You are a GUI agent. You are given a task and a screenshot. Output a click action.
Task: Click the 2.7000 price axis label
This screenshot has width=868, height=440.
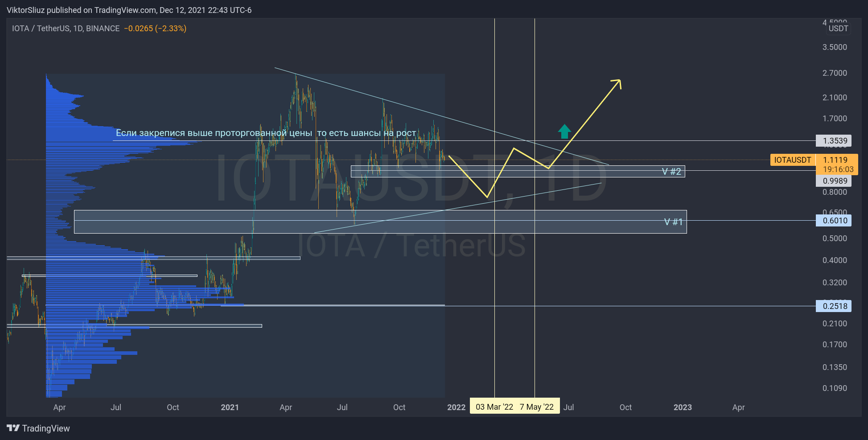835,73
